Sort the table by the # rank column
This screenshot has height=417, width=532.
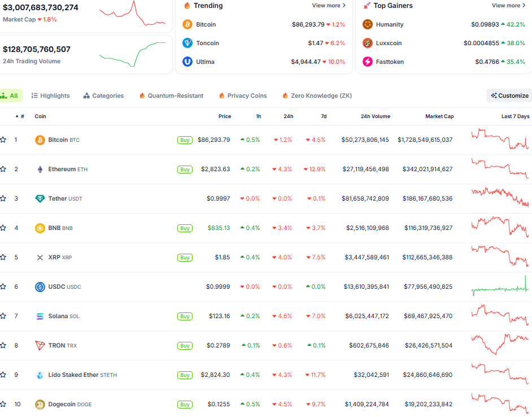[21, 116]
